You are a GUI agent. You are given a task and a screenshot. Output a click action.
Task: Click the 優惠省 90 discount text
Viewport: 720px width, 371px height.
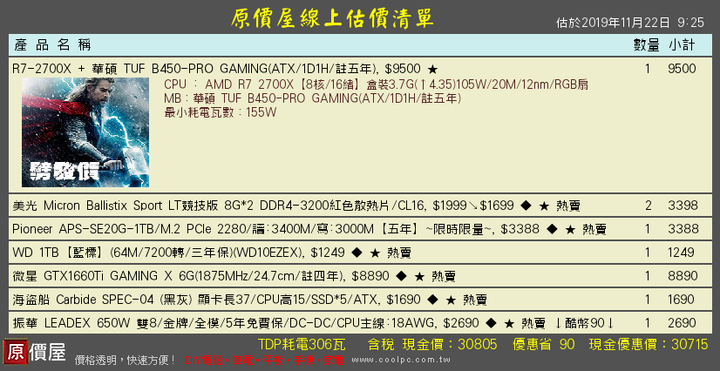coord(544,344)
